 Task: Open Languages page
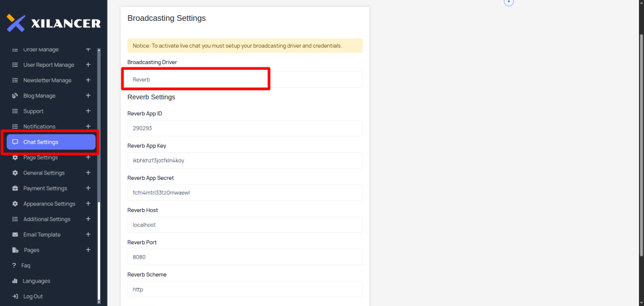point(36,281)
